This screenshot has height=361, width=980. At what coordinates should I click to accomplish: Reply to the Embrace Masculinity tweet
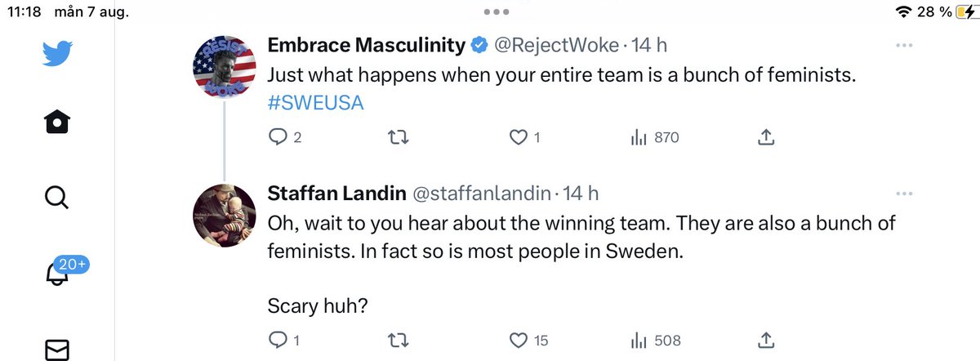(285, 138)
